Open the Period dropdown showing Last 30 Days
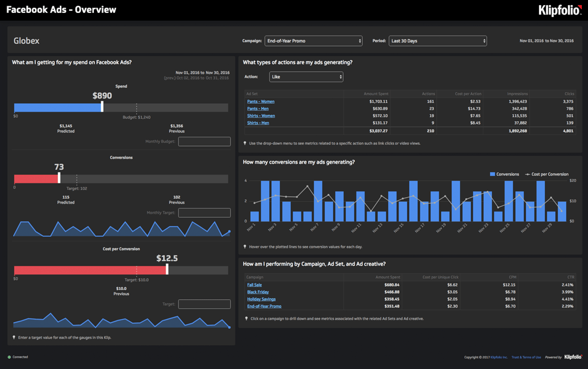 tap(437, 41)
